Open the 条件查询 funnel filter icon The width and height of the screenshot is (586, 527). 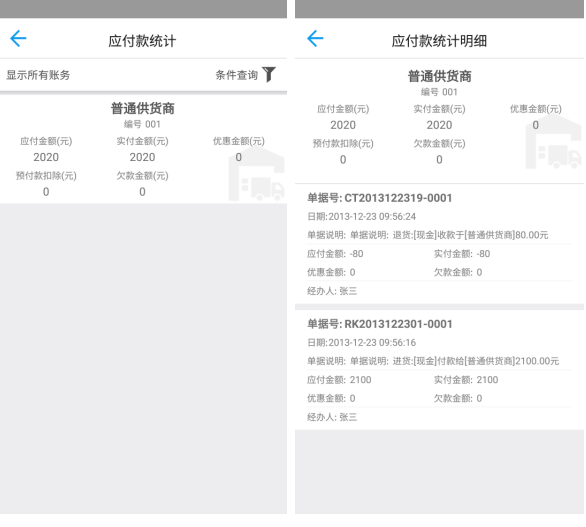coord(269,74)
